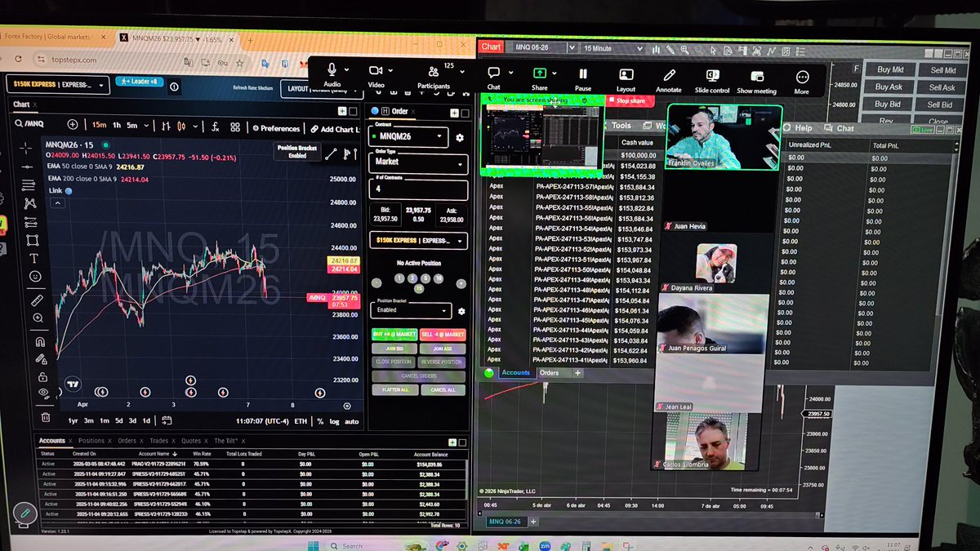Select the 1h timeframe
The image size is (980, 551).
point(116,125)
